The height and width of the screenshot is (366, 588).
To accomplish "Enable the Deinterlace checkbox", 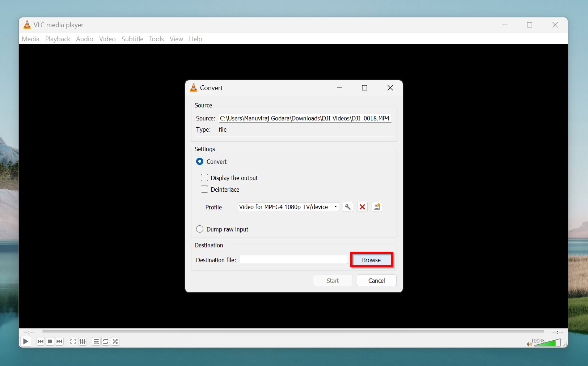I will pyautogui.click(x=204, y=189).
